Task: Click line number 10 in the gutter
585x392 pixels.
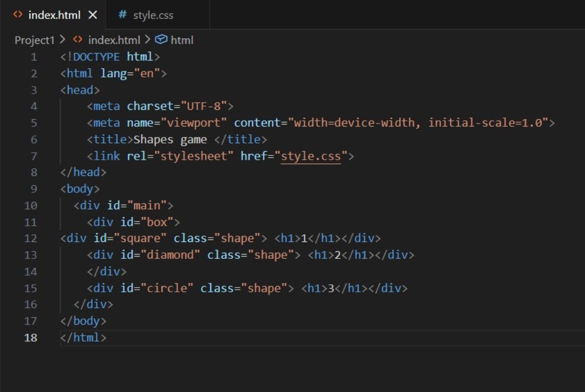Action: tap(30, 206)
